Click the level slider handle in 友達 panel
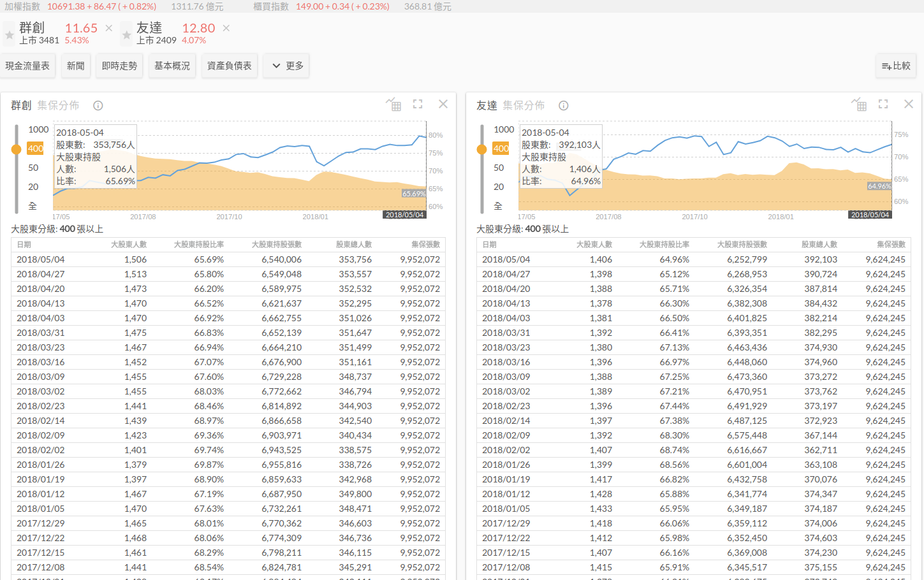The height and width of the screenshot is (580, 924). click(x=482, y=149)
